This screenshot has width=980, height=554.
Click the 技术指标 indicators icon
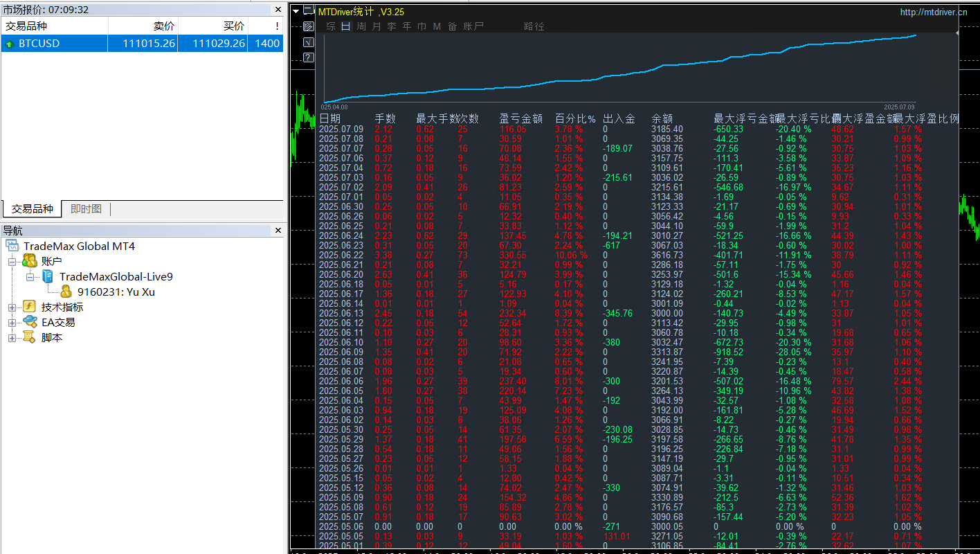coord(30,307)
